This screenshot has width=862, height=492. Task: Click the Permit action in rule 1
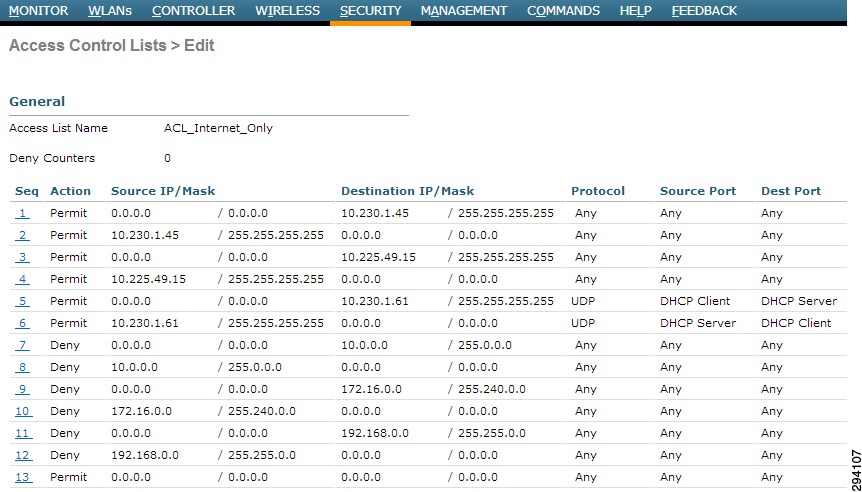pos(69,213)
